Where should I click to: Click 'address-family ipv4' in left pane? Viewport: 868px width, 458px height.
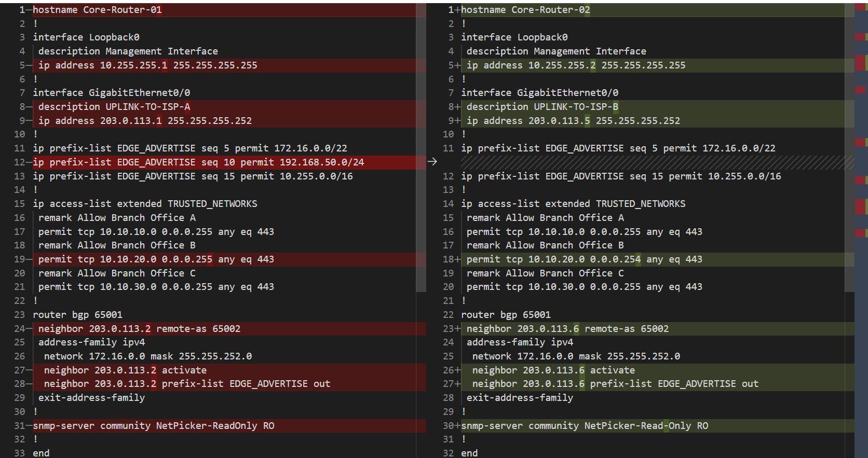pos(92,342)
